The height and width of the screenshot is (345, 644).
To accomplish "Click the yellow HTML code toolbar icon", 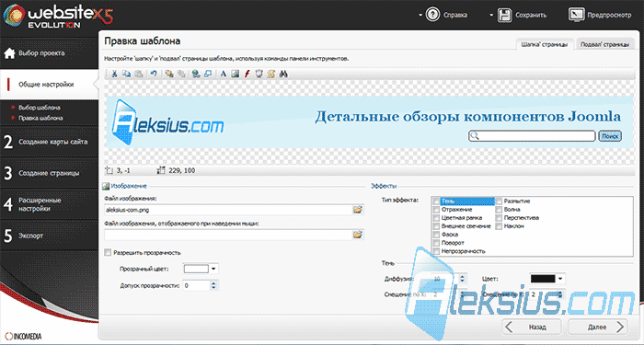I will (x=270, y=74).
